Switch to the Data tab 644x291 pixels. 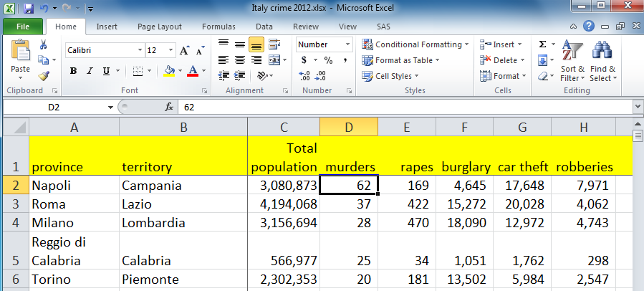coord(264,27)
